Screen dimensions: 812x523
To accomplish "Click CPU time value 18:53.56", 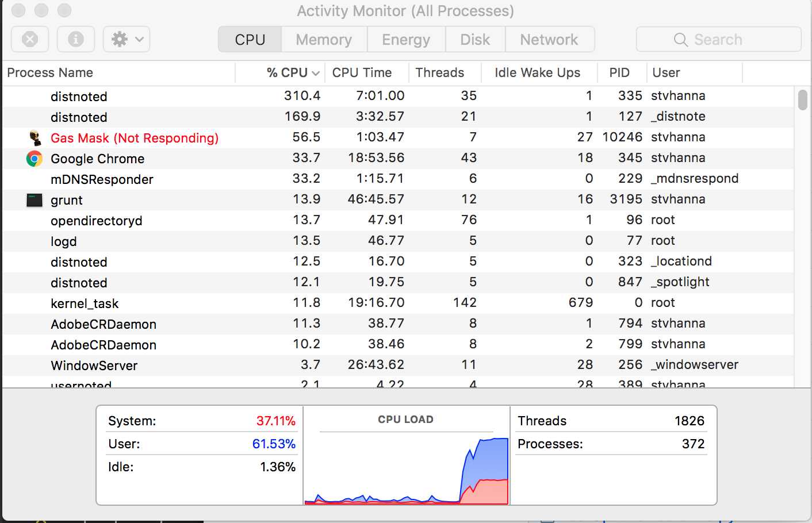I will (376, 157).
